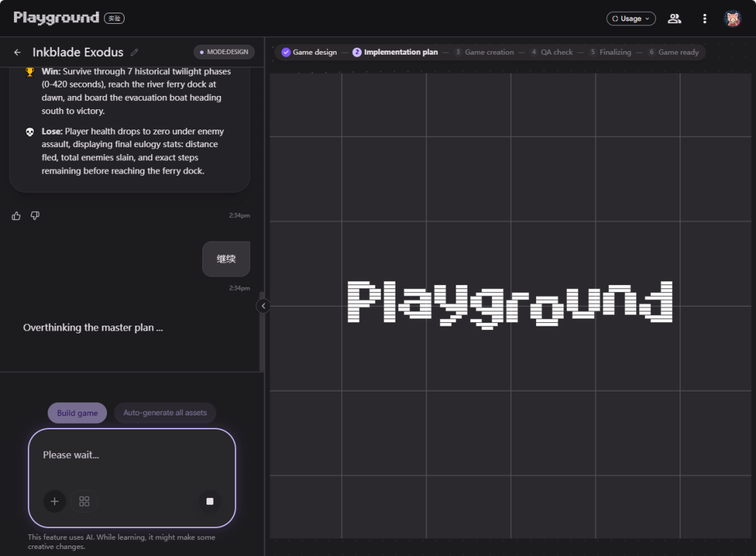Viewport: 756px width, 556px height.
Task: Click the experimental badge next to logo
Action: 114,18
